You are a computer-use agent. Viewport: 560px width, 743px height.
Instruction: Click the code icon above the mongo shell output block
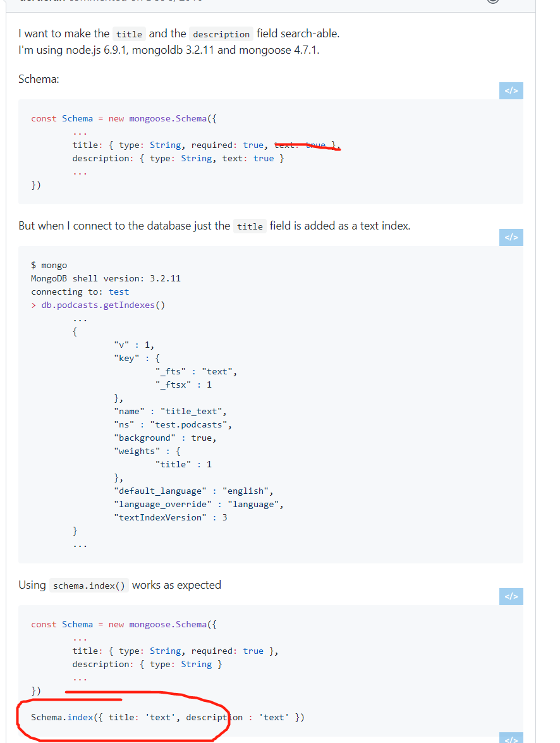coord(511,237)
